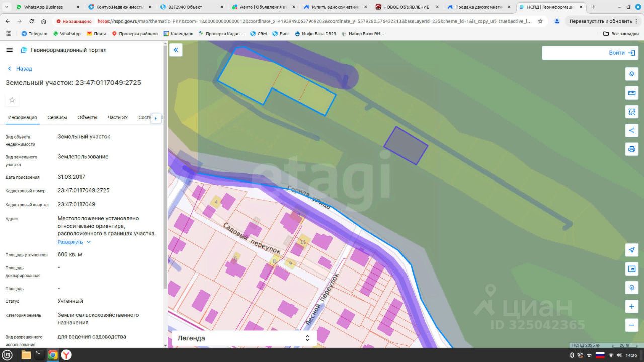Open the Chrome profile avatar
Image resolution: width=644 pixels, height=362 pixels.
[557, 21]
